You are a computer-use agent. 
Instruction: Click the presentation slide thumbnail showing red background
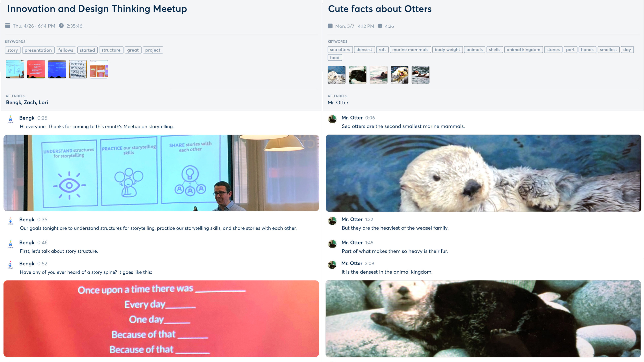[x=35, y=69]
